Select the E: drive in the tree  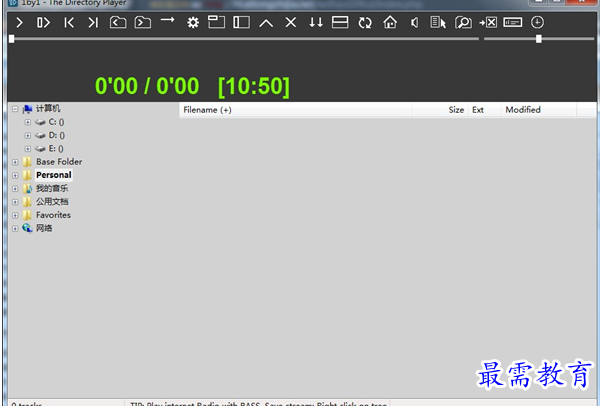(56, 149)
